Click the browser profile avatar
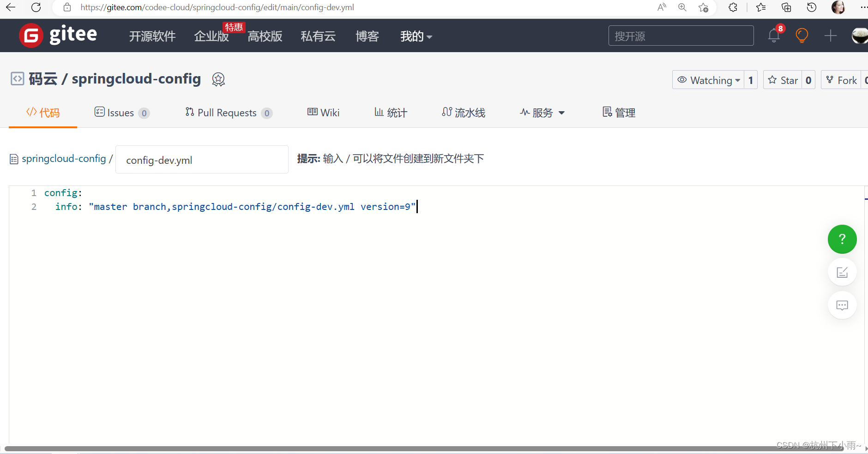The image size is (868, 454). (x=838, y=7)
